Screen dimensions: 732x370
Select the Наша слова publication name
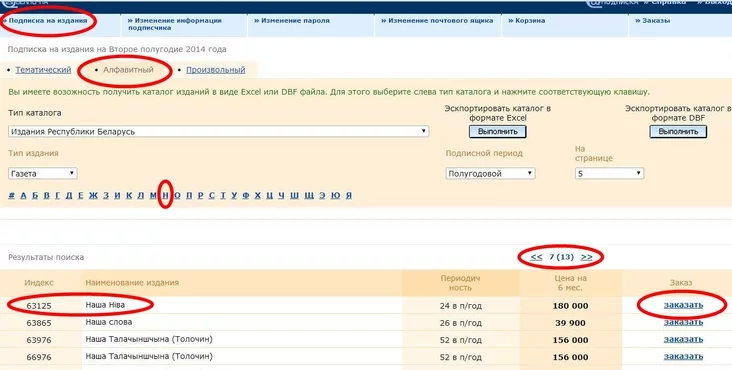(x=109, y=322)
